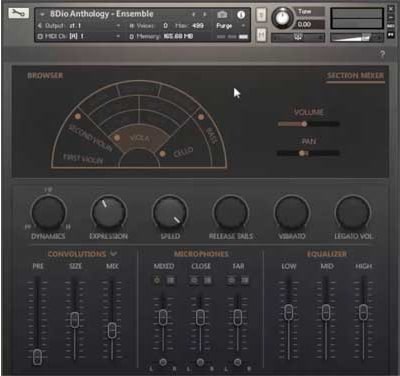The height and width of the screenshot is (376, 400).
Task: Click the equalizer Mid fader handle
Action: [x=326, y=312]
